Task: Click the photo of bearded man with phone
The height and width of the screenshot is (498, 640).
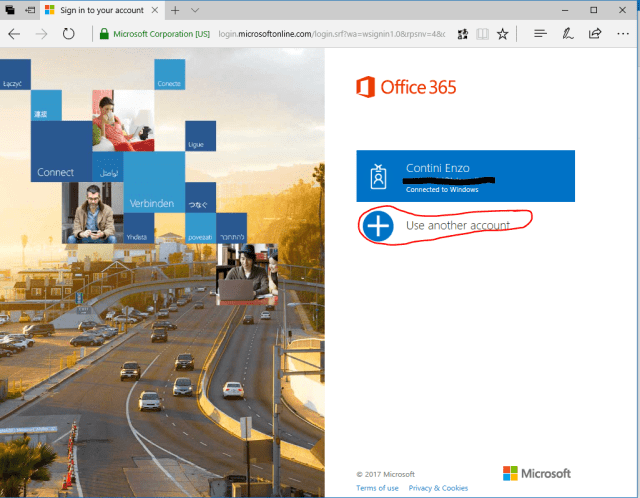Action: click(x=93, y=213)
